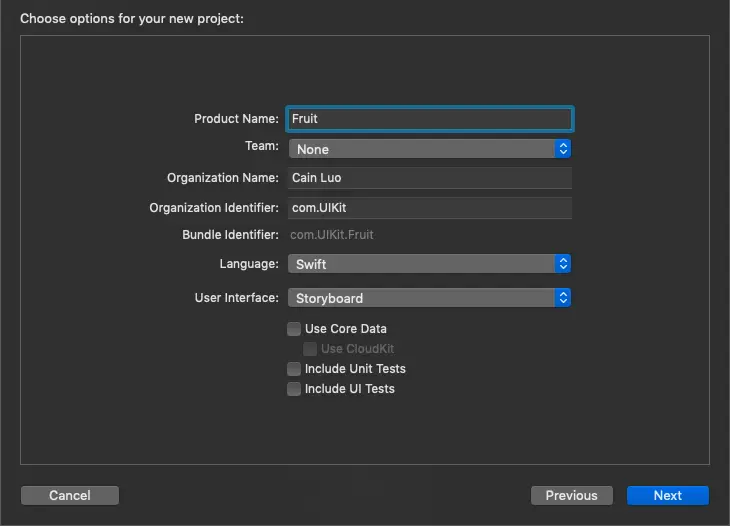
Task: Toggle the Use CloudKit checkbox
Action: click(x=310, y=349)
